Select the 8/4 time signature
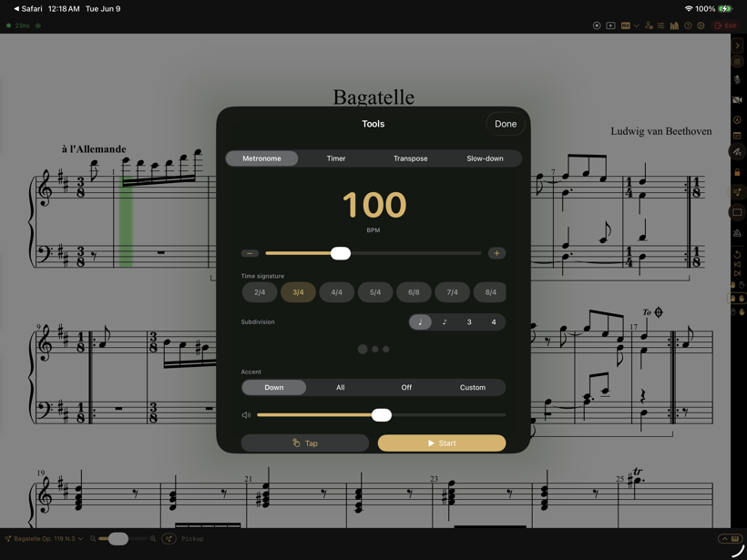This screenshot has width=747, height=560. [490, 292]
